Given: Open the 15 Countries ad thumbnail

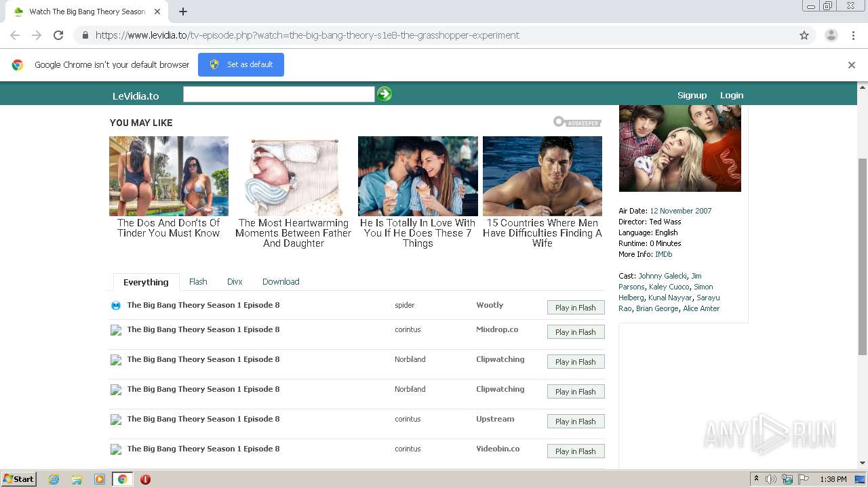Looking at the screenshot, I should coord(542,176).
